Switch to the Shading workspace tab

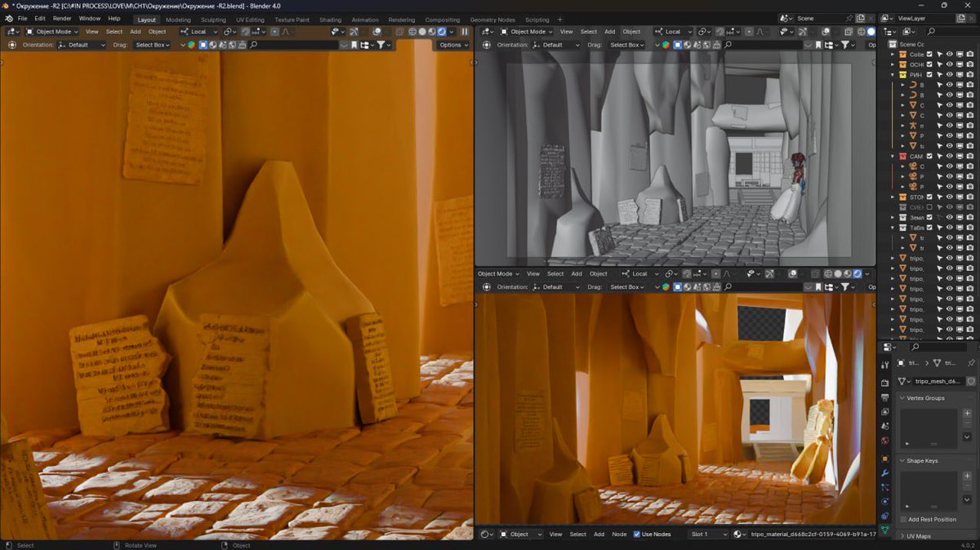[330, 20]
